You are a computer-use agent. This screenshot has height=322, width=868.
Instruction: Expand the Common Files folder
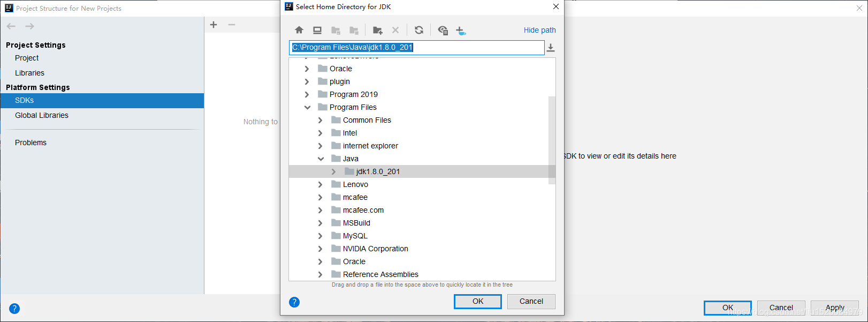(320, 120)
